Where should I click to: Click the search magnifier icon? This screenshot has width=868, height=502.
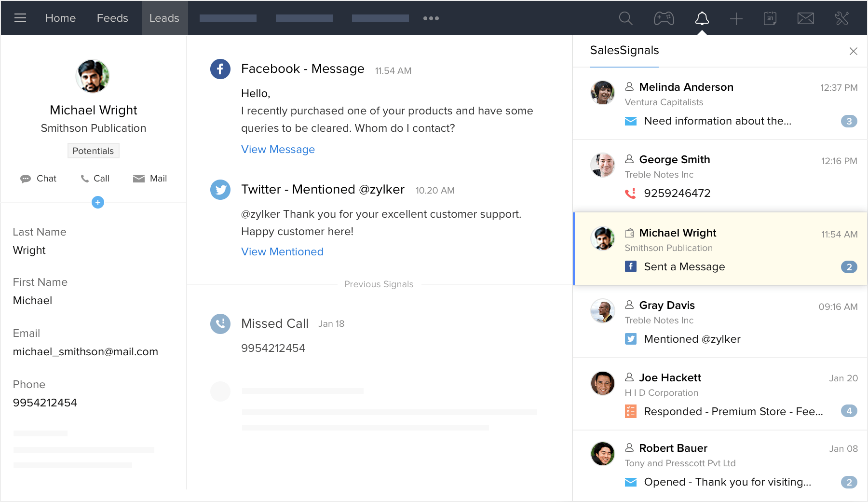tap(625, 18)
